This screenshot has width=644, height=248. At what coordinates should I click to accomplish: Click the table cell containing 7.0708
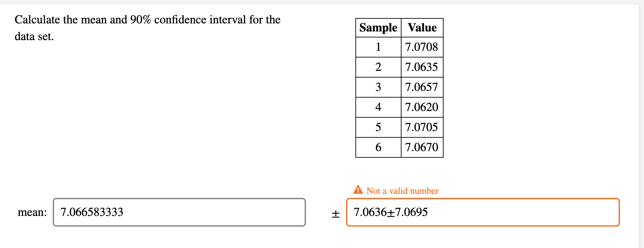(x=421, y=47)
